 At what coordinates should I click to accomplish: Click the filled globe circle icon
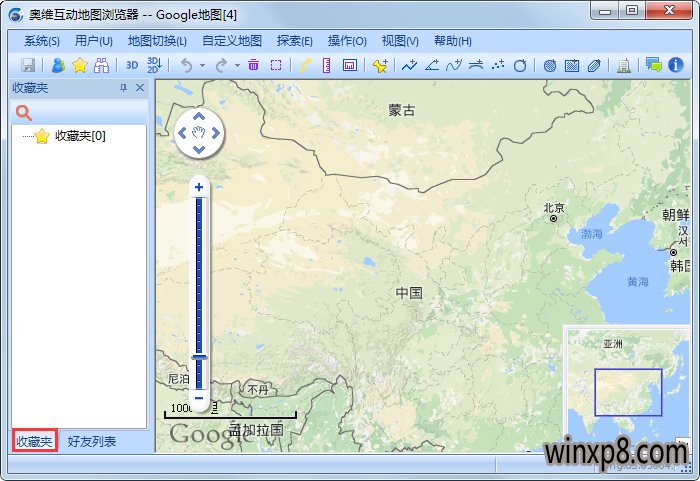tap(550, 66)
